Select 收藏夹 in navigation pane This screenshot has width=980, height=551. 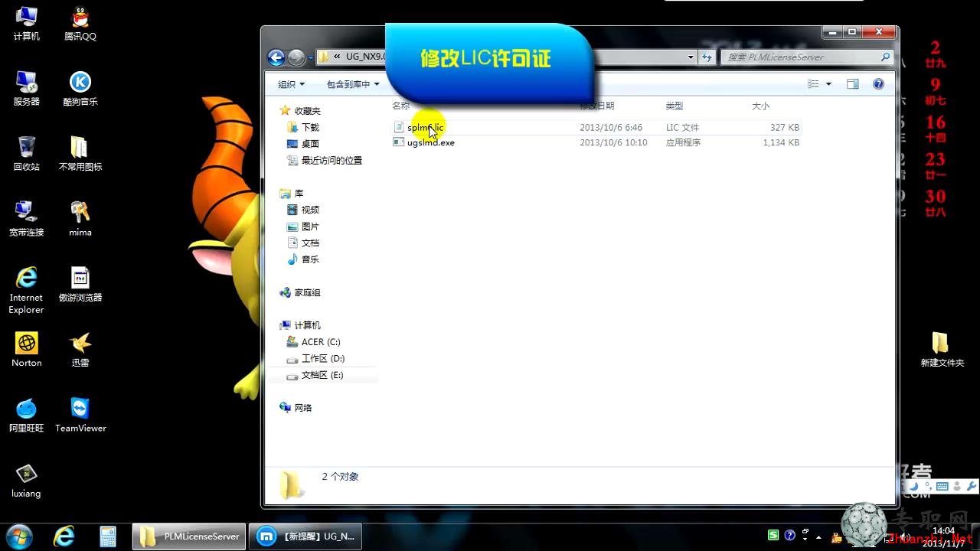tap(307, 111)
